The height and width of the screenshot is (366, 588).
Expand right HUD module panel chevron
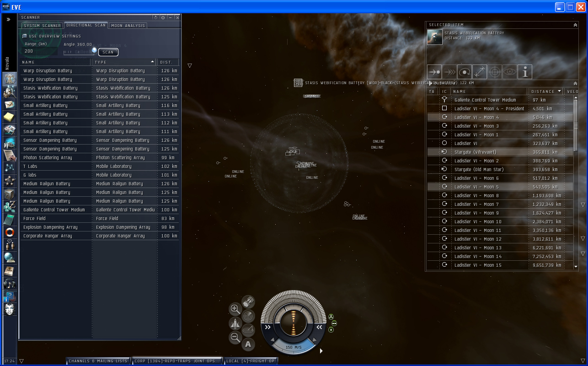pyautogui.click(x=319, y=327)
